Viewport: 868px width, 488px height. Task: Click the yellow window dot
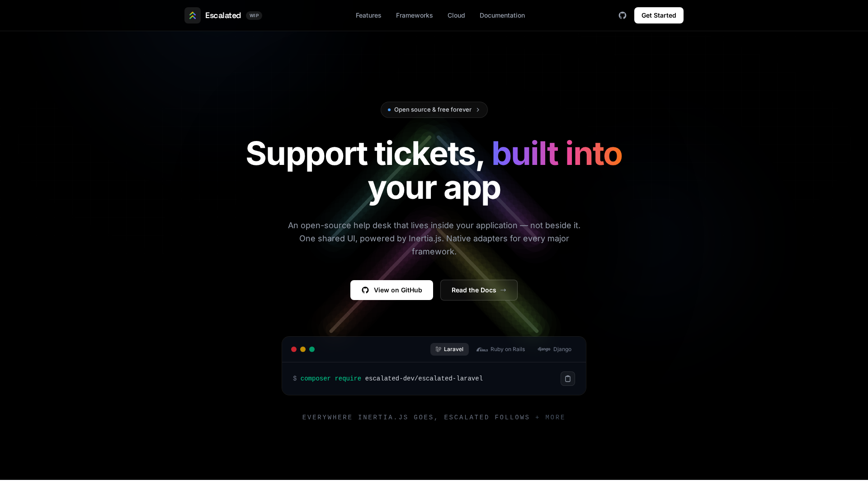tap(303, 349)
